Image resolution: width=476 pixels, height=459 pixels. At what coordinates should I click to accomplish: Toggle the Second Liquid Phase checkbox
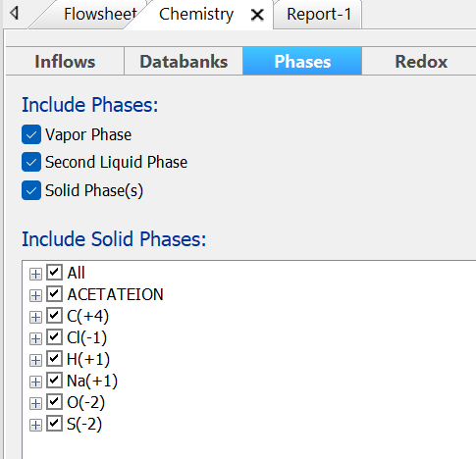click(x=31, y=162)
